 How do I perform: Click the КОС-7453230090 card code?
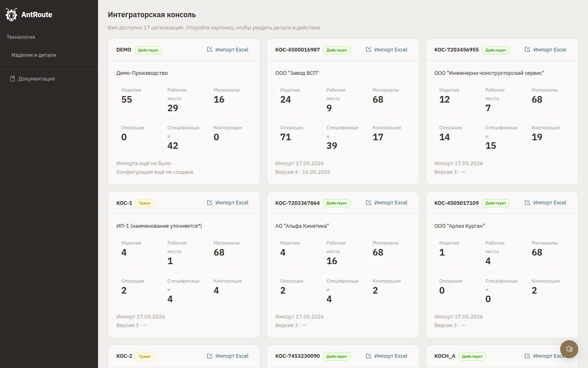pyautogui.click(x=298, y=356)
